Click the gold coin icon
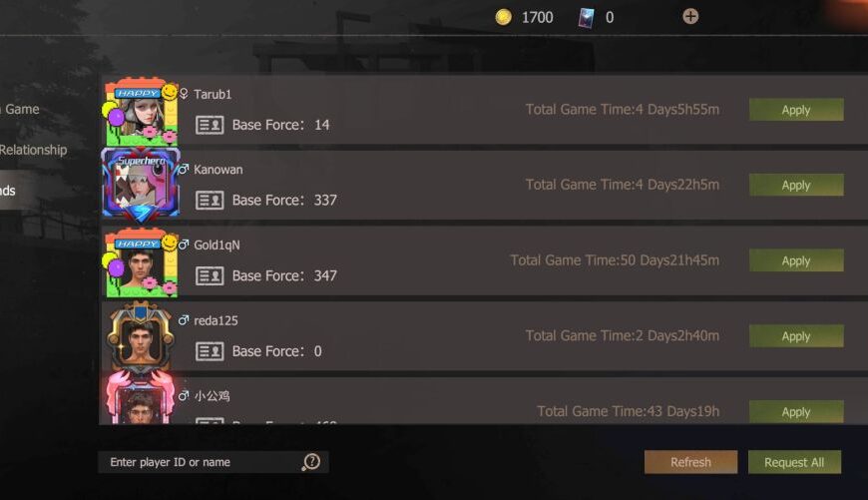This screenshot has width=868, height=500. tap(503, 17)
